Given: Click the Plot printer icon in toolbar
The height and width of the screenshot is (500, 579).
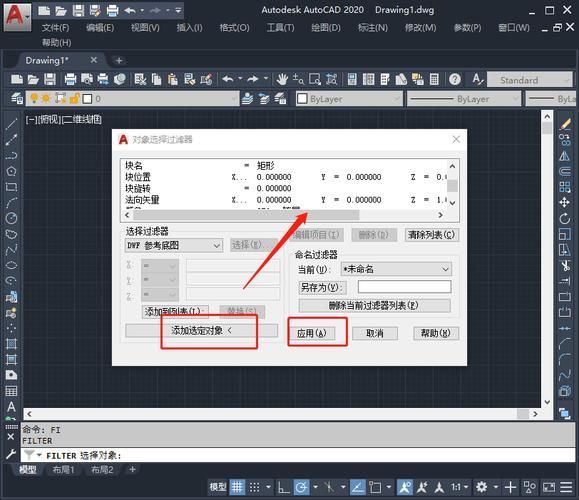Looking at the screenshot, I should coord(70,79).
